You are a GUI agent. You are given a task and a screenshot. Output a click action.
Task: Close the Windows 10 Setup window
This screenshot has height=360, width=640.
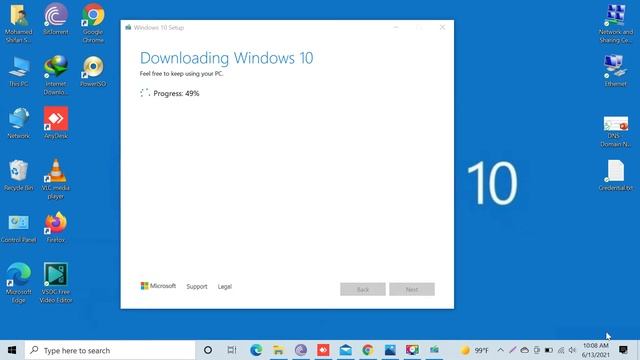(442, 27)
